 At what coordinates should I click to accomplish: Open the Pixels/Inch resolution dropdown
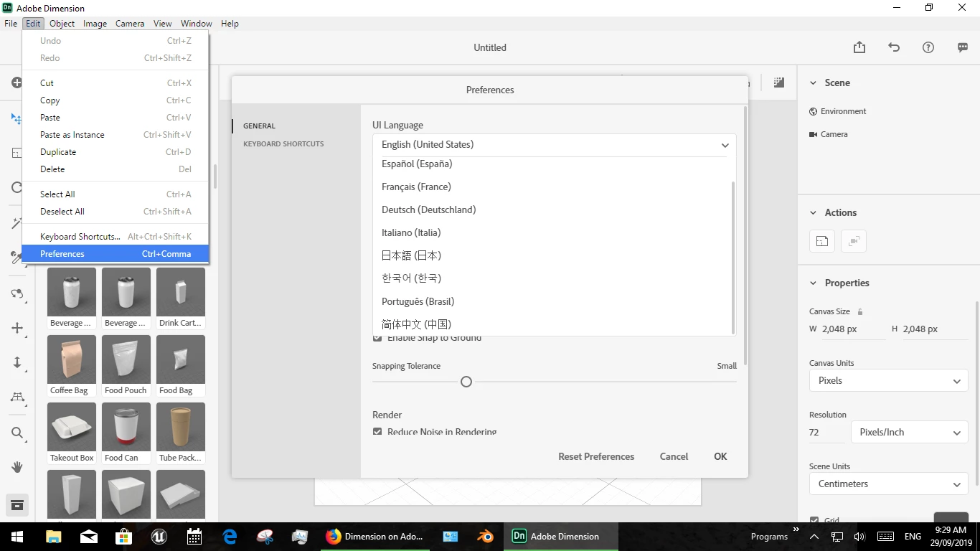909,432
